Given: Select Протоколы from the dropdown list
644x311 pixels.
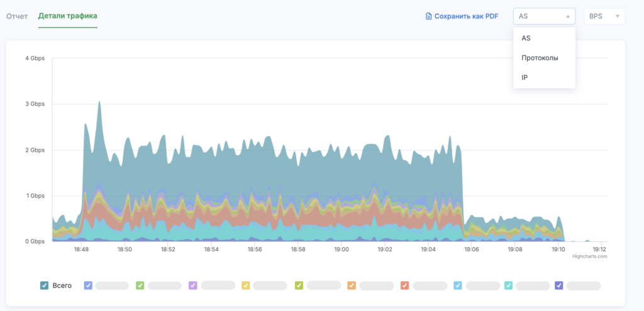Looking at the screenshot, I should click(x=540, y=58).
